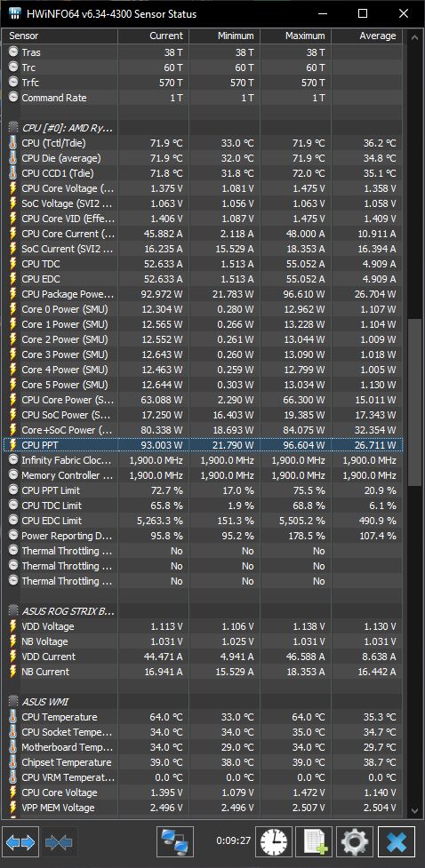This screenshot has width=425, height=868.
Task: Click the 5,263.3 % EDC Limit current value
Action: (159, 521)
